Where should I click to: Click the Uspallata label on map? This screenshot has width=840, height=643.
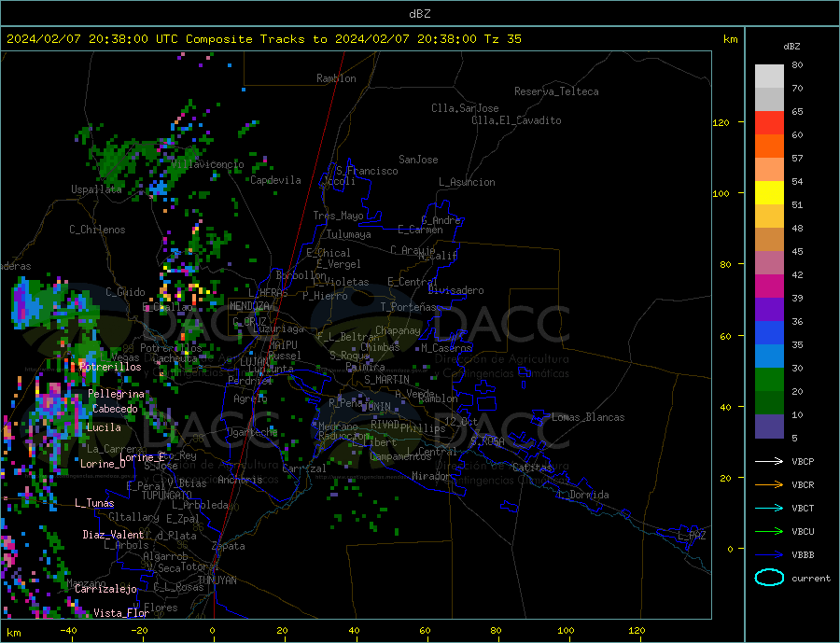(x=96, y=189)
